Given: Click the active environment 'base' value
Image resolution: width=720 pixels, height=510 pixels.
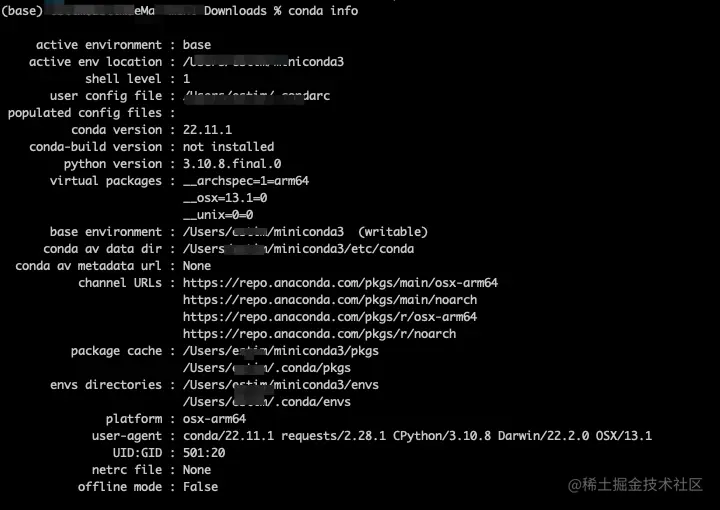Looking at the screenshot, I should point(197,45).
